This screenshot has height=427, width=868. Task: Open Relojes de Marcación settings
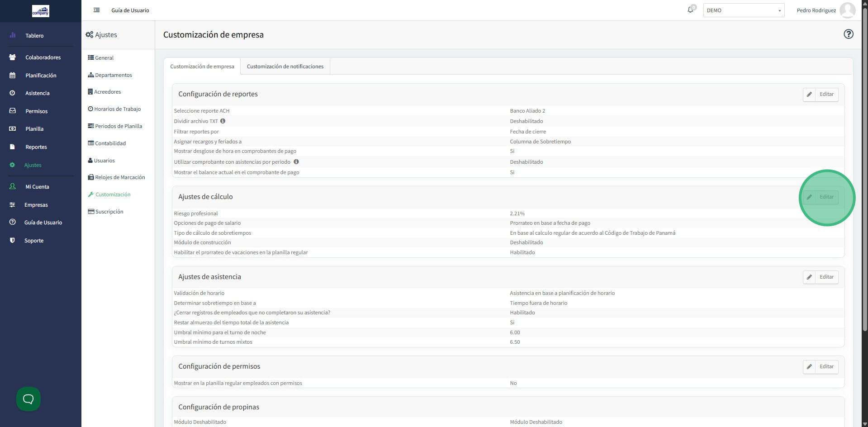pos(119,177)
